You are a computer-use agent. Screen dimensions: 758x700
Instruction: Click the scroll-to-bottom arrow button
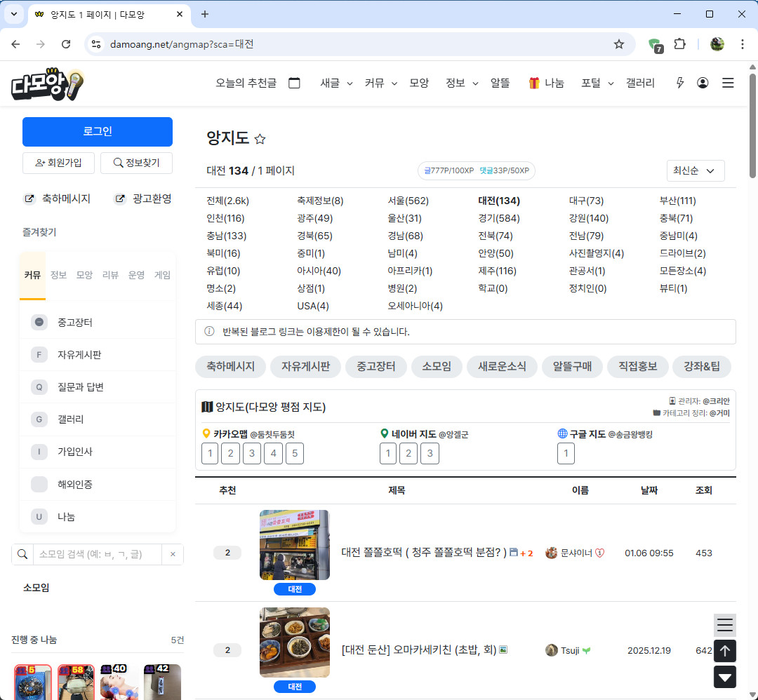(x=725, y=677)
